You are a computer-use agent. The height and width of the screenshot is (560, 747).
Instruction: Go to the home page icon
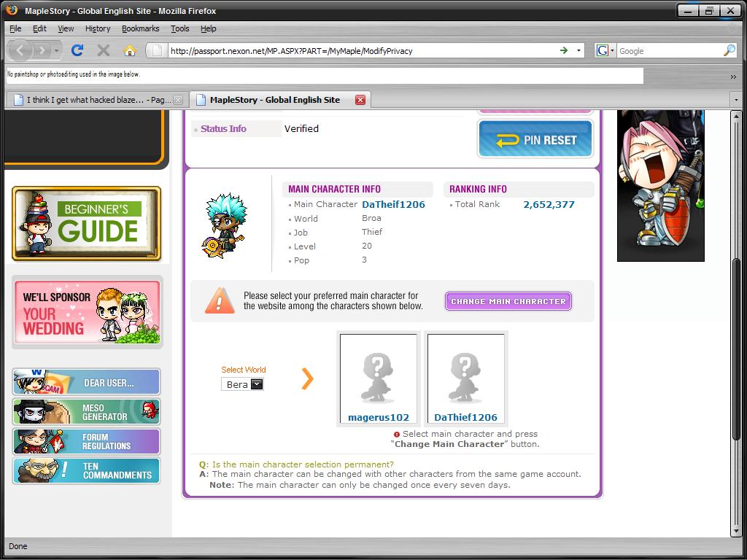coord(130,50)
